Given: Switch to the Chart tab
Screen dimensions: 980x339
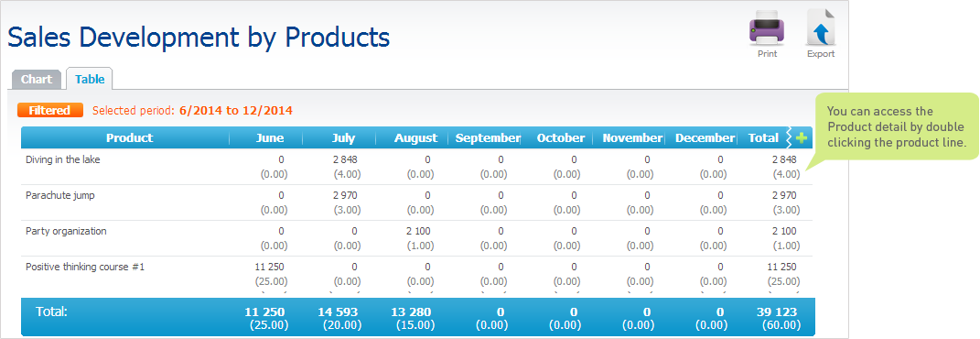Looking at the screenshot, I should pyautogui.click(x=37, y=80).
